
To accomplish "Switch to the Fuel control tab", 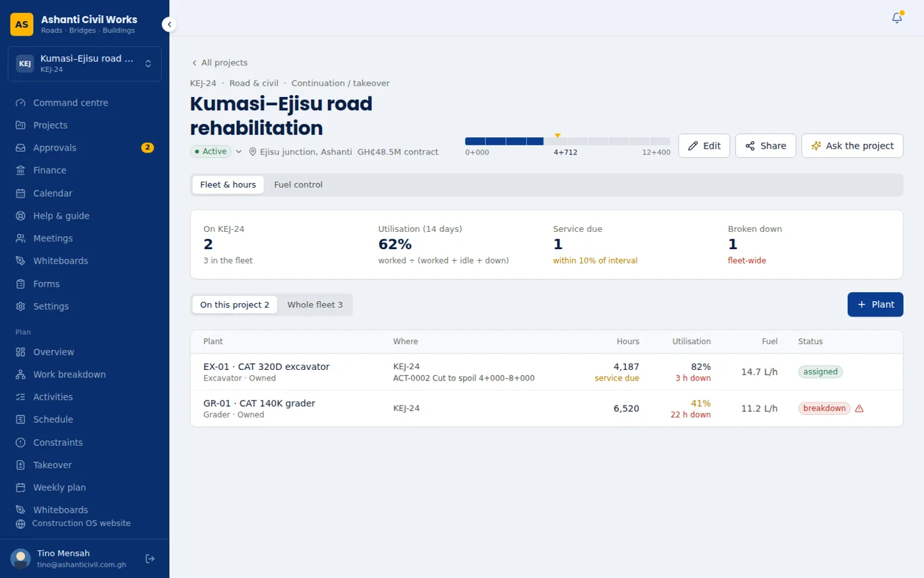I will (298, 185).
